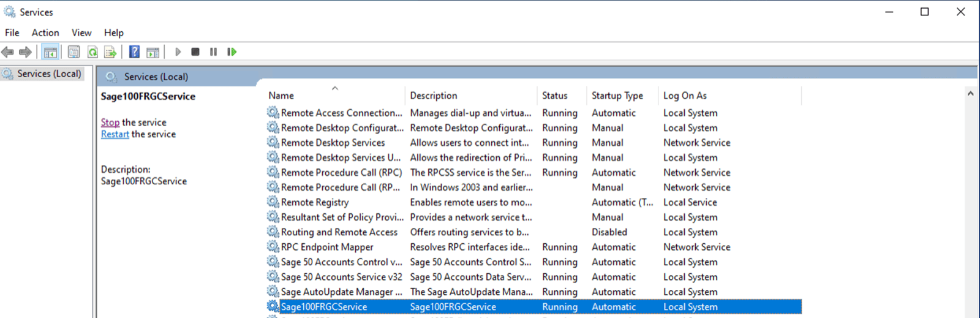Click the Restart the service link

coord(115,134)
